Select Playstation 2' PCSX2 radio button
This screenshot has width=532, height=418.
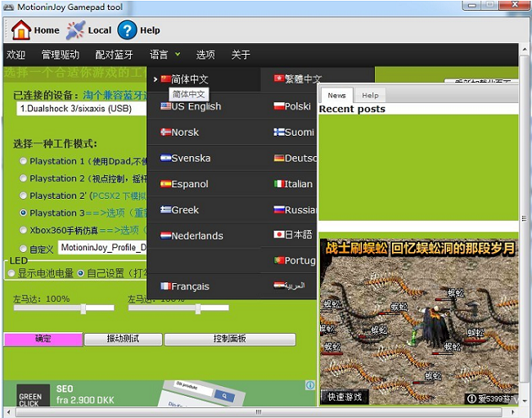click(23, 196)
